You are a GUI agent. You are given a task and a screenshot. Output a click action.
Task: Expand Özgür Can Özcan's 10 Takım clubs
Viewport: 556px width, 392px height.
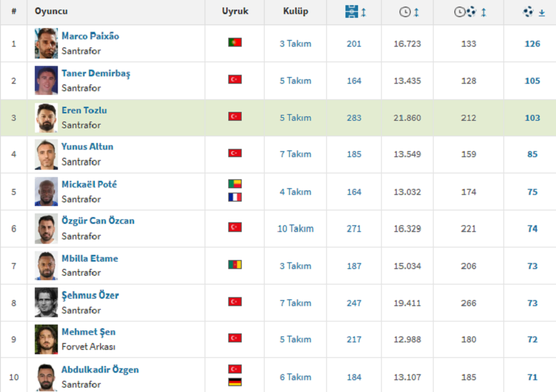[295, 228]
